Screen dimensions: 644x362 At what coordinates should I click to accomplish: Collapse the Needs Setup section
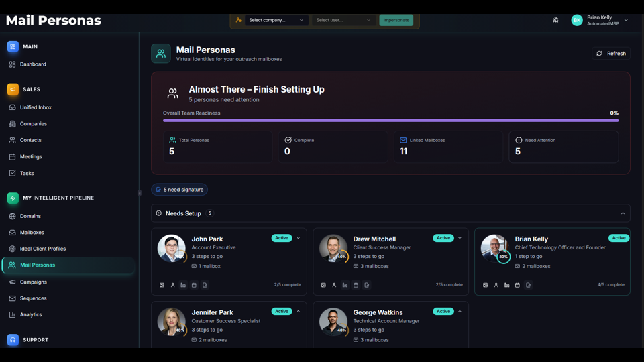click(x=623, y=213)
